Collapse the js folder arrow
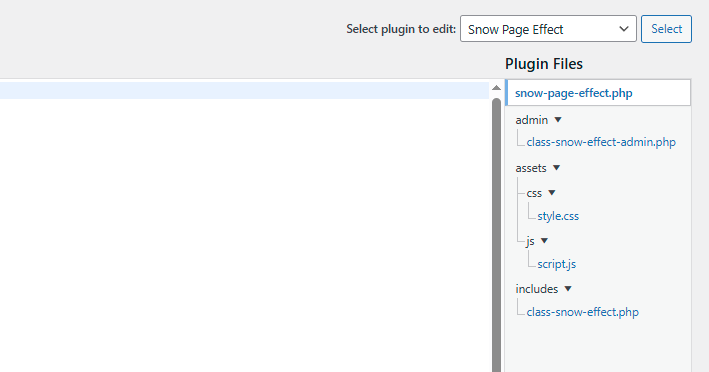The image size is (709, 372). 544,241
